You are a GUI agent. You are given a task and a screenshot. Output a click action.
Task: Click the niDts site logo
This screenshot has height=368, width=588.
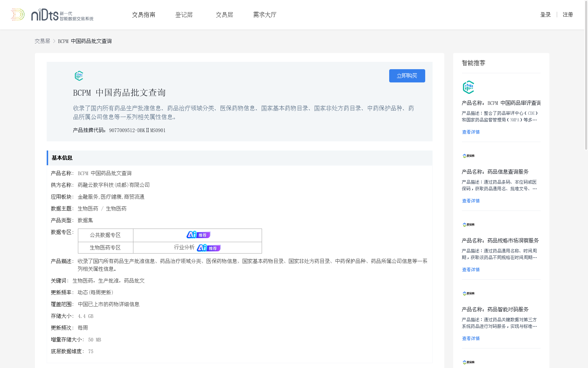click(62, 15)
